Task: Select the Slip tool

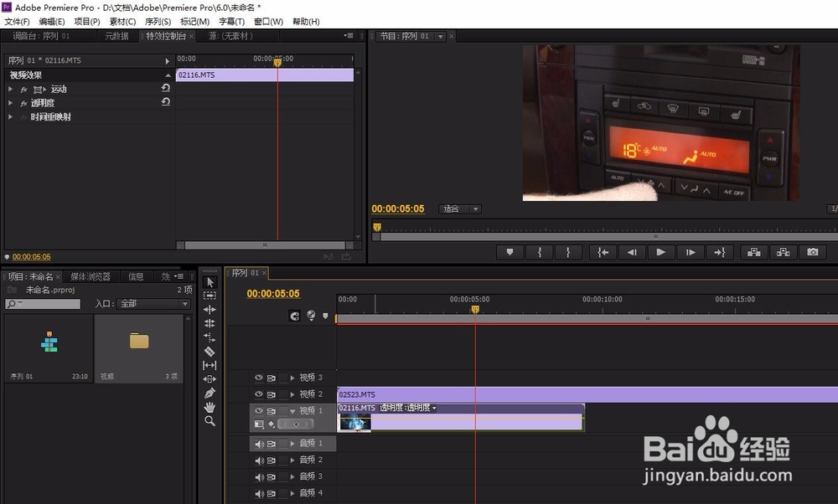Action: coord(209,365)
